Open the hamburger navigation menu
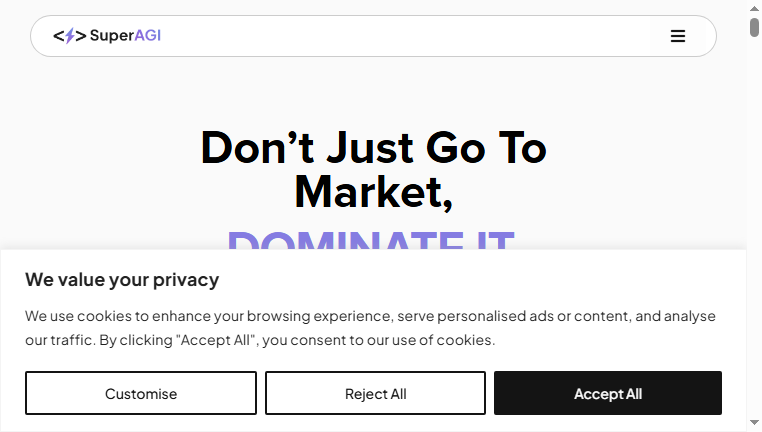Screen dimensions: 762x432 tap(677, 36)
